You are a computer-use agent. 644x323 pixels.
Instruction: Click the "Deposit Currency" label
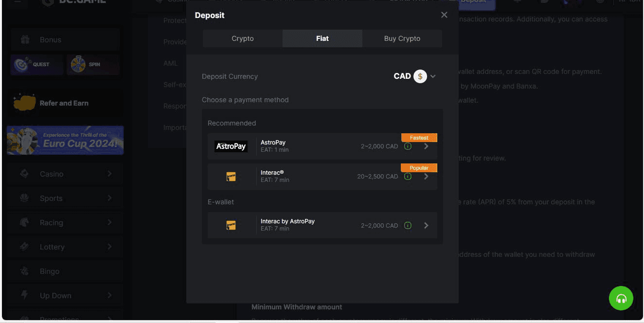click(x=230, y=76)
